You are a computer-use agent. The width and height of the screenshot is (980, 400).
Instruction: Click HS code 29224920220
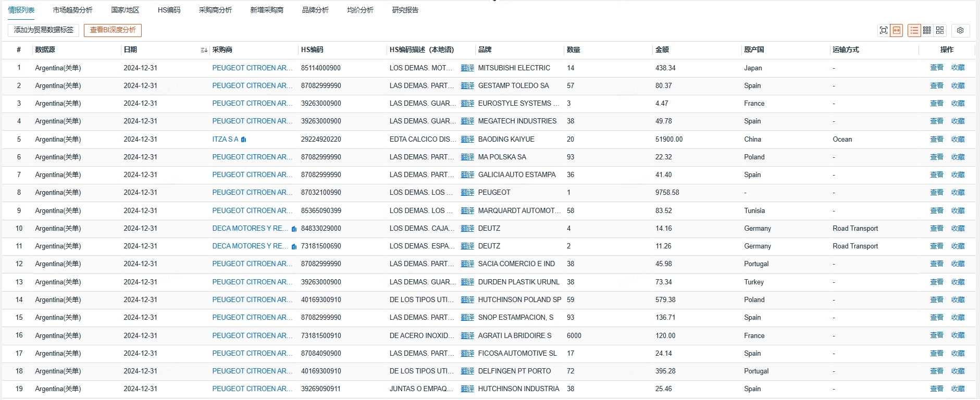point(321,139)
